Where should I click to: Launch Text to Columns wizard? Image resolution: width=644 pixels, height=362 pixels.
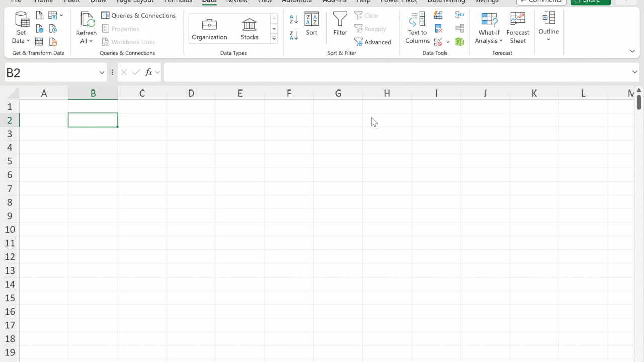click(x=417, y=28)
